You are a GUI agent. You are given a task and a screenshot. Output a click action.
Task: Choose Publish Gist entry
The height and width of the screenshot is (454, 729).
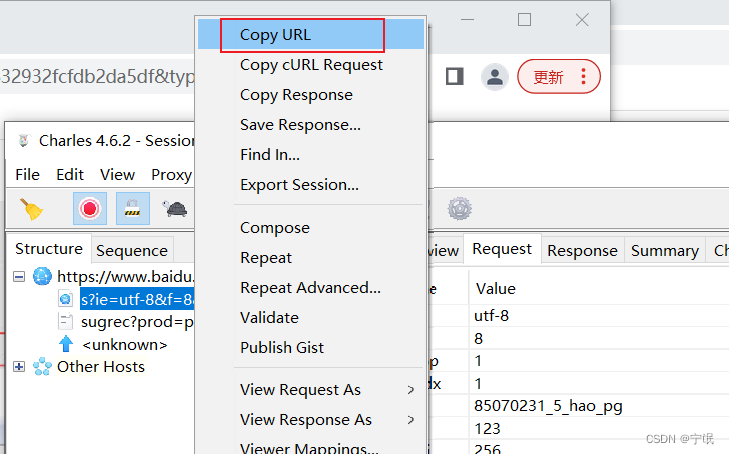[x=311, y=347]
